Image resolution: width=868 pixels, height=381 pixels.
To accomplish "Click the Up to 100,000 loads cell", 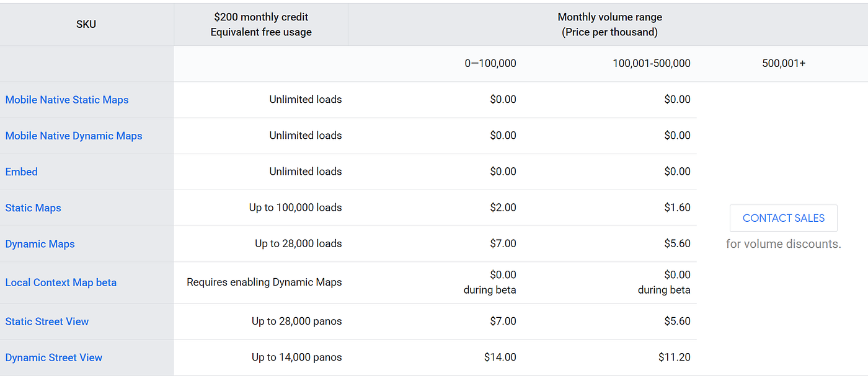I will point(296,208).
